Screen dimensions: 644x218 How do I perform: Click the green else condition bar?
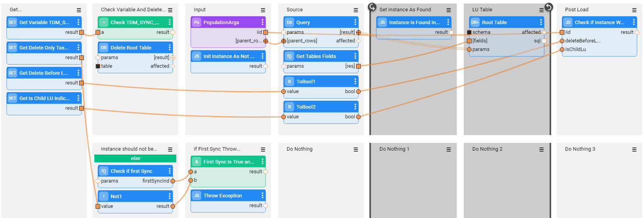tap(135, 158)
